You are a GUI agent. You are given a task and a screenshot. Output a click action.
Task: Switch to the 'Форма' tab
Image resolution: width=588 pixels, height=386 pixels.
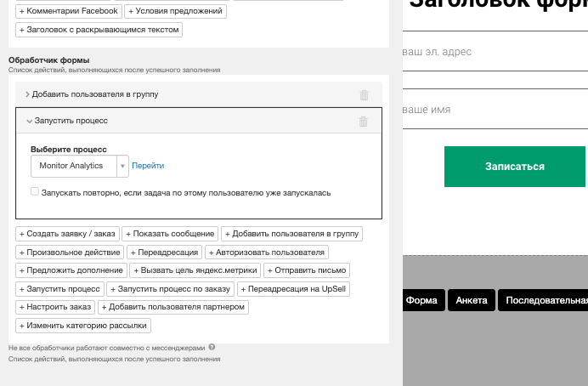click(421, 300)
